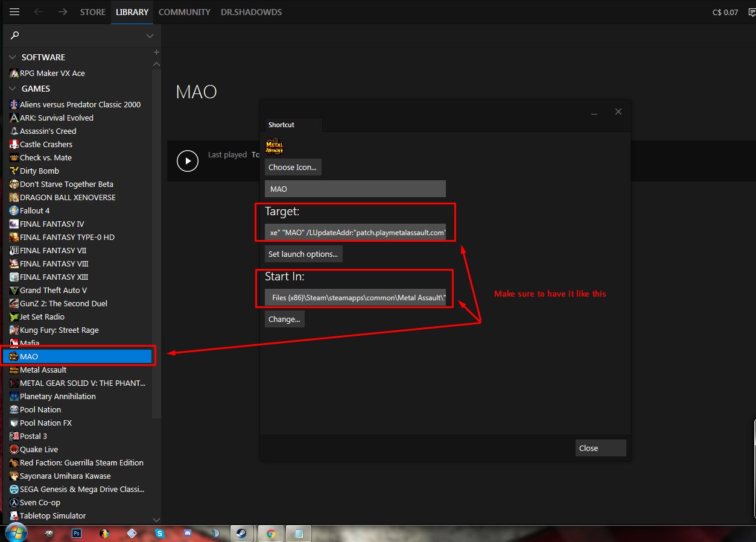756x542 pixels.
Task: Click Set launch options... button
Action: click(x=303, y=254)
